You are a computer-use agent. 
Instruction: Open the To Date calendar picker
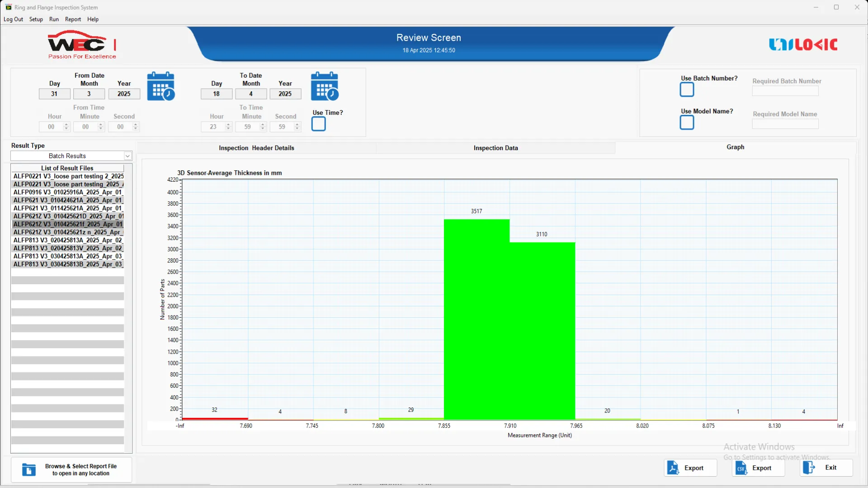[x=324, y=86]
